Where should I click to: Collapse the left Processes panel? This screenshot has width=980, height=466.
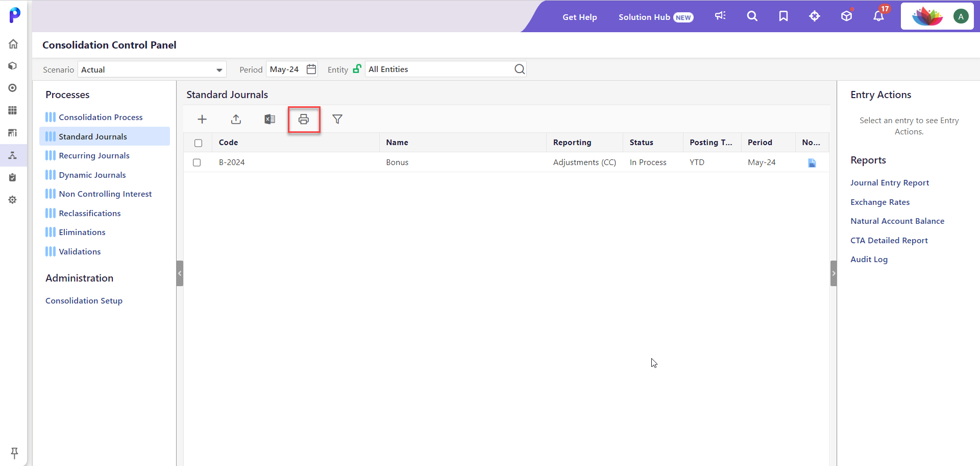click(x=180, y=273)
